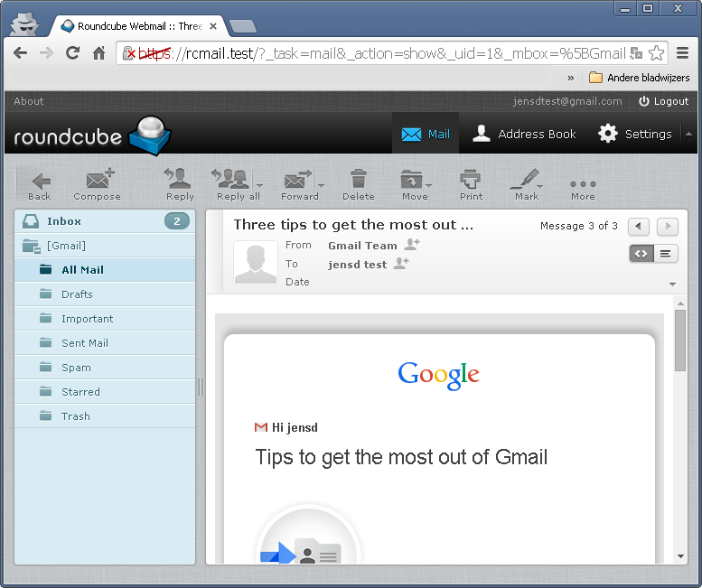Compose a new email
This screenshot has height=588, width=702.
98,184
